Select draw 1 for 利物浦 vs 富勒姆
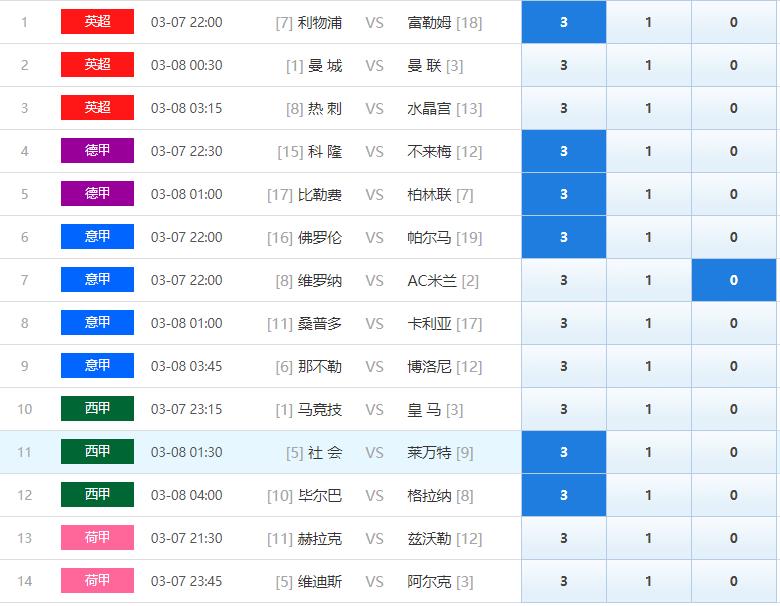Screen dimensions: 780x606 pyautogui.click(x=649, y=22)
